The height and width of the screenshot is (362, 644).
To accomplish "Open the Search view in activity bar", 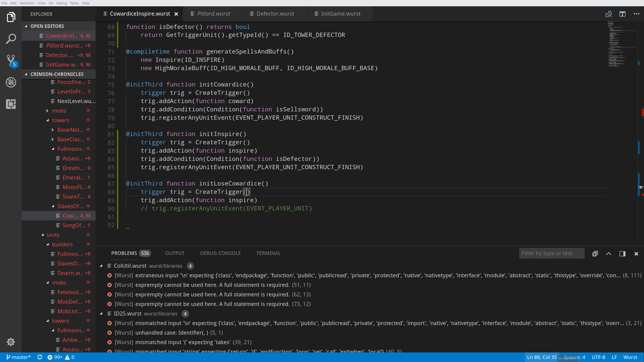I will tap(11, 39).
